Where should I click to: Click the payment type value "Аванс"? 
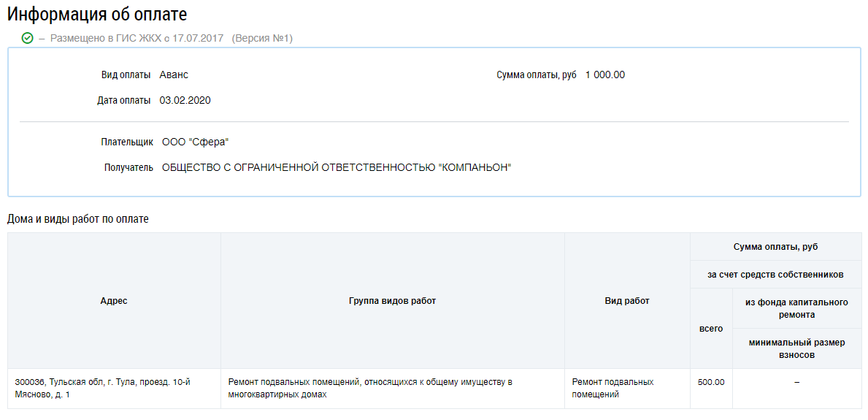pos(174,75)
